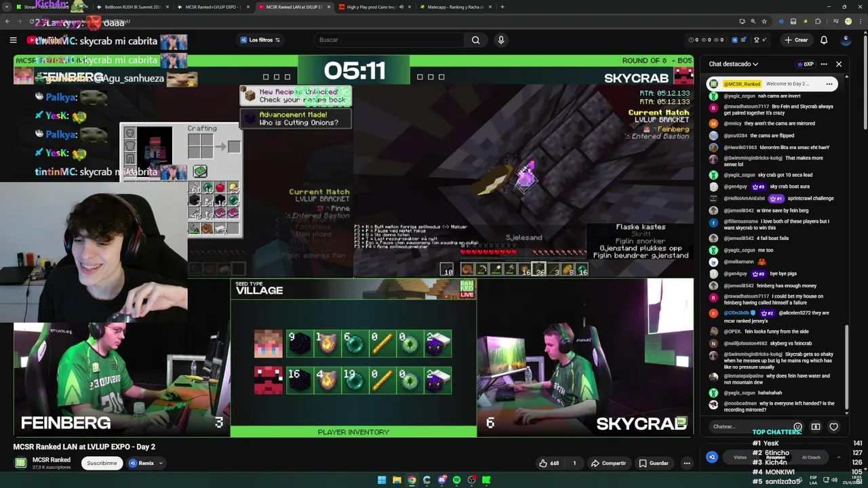Viewport: 868px width, 488px height.
Task: Select the AI Coach tab
Action: [811, 457]
